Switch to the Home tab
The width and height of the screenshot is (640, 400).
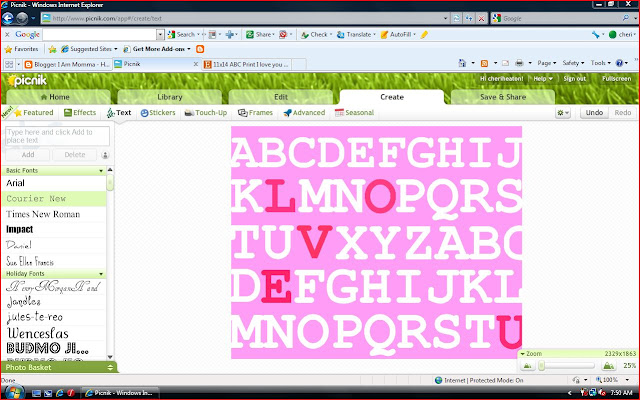tap(58, 97)
